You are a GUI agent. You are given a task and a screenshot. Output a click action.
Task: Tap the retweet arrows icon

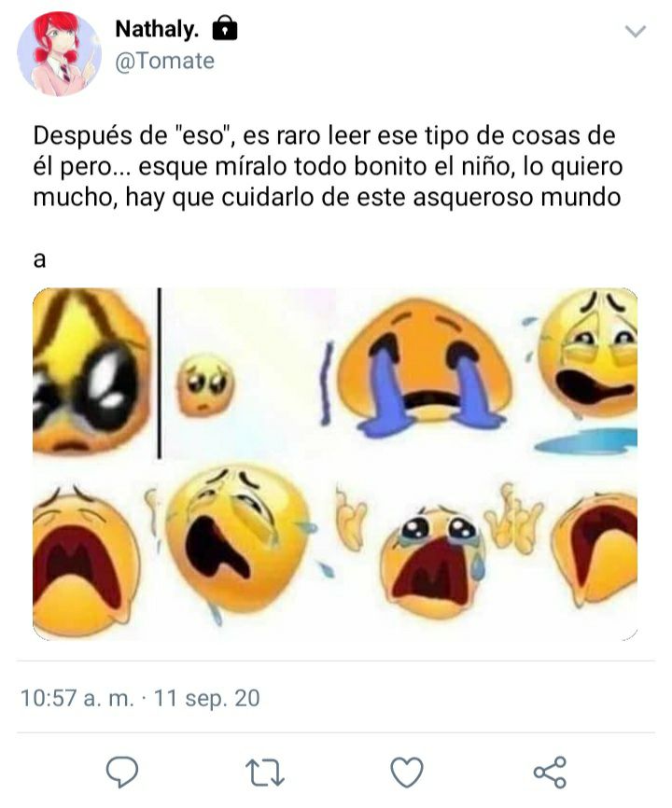[265, 772]
